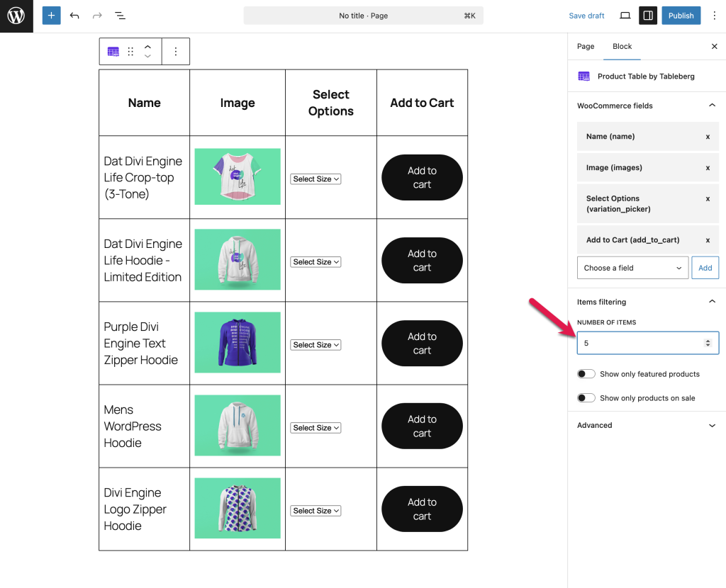
Task: Open Select Size for Mens WordPress Hoodie
Action: click(315, 428)
